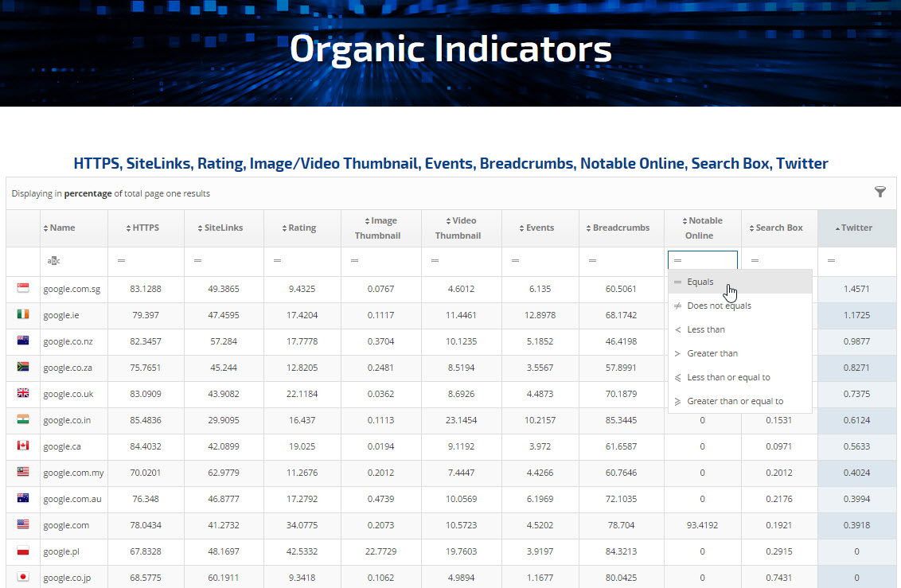Viewport: 901px width, 588px height.
Task: Select 'Does not equals' filter option
Action: pos(718,306)
